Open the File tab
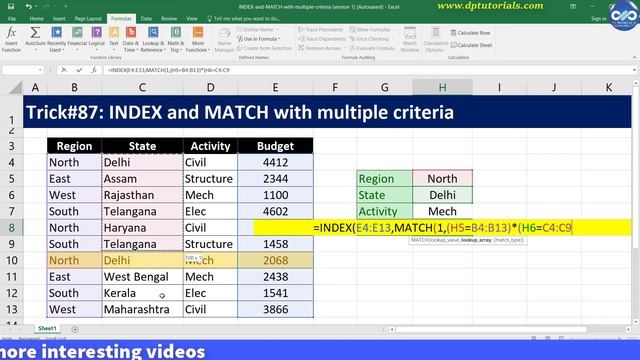 pyautogui.click(x=12, y=19)
